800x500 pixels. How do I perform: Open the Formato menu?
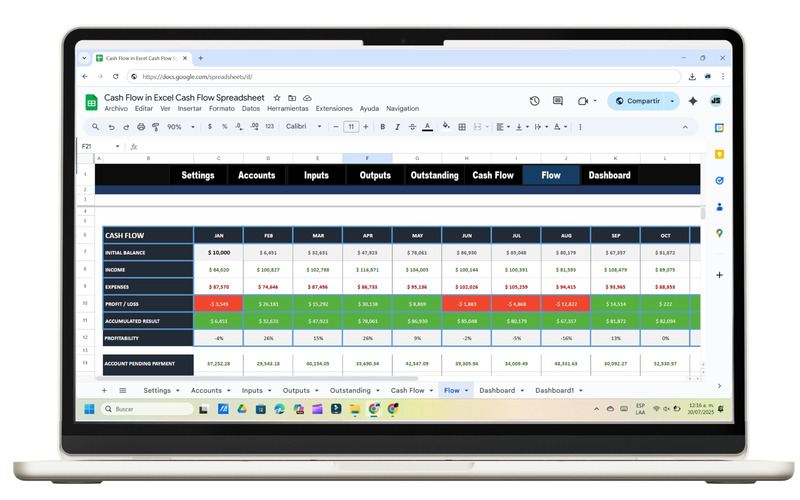(x=222, y=109)
